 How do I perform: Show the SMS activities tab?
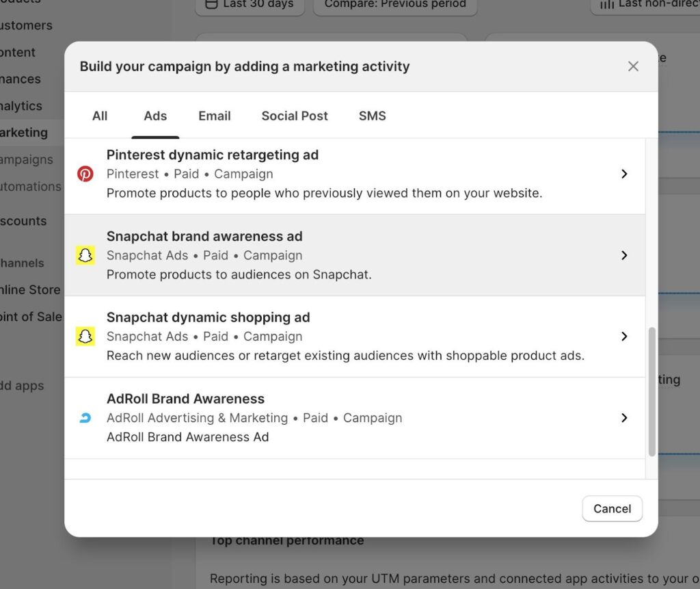click(x=372, y=116)
